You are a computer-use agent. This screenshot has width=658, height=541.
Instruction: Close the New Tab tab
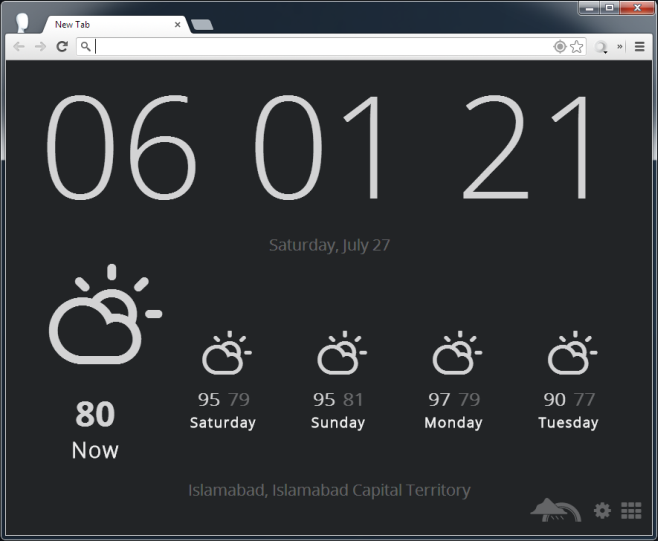178,25
